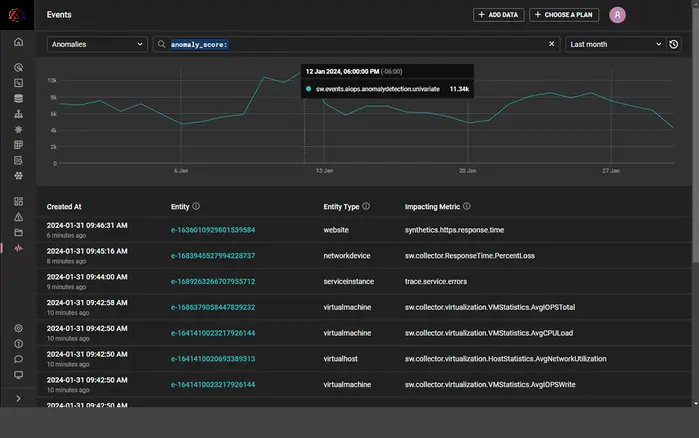Open the Home icon in sidebar
The image size is (699, 438).
[x=18, y=42]
